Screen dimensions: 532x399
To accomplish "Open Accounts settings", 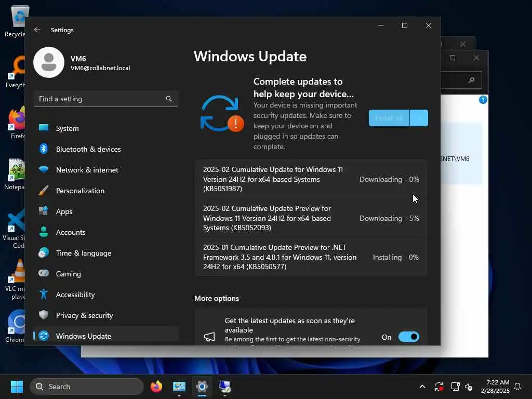I will pyautogui.click(x=106, y=232).
